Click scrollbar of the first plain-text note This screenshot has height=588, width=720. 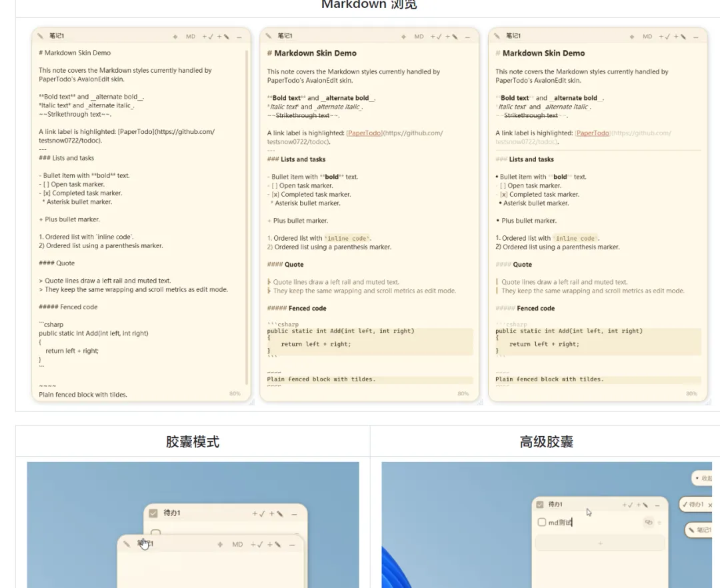247,217
